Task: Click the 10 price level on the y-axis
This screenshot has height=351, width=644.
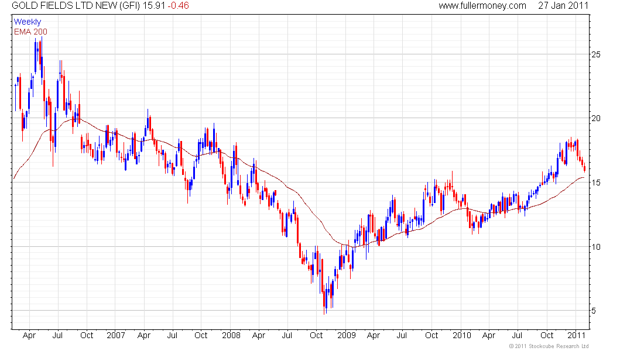Action: click(597, 246)
